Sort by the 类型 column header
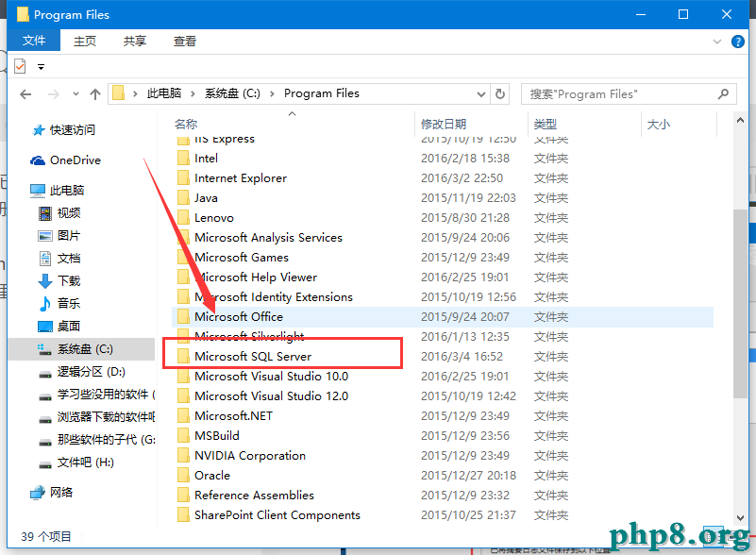756x555 pixels. 546,125
